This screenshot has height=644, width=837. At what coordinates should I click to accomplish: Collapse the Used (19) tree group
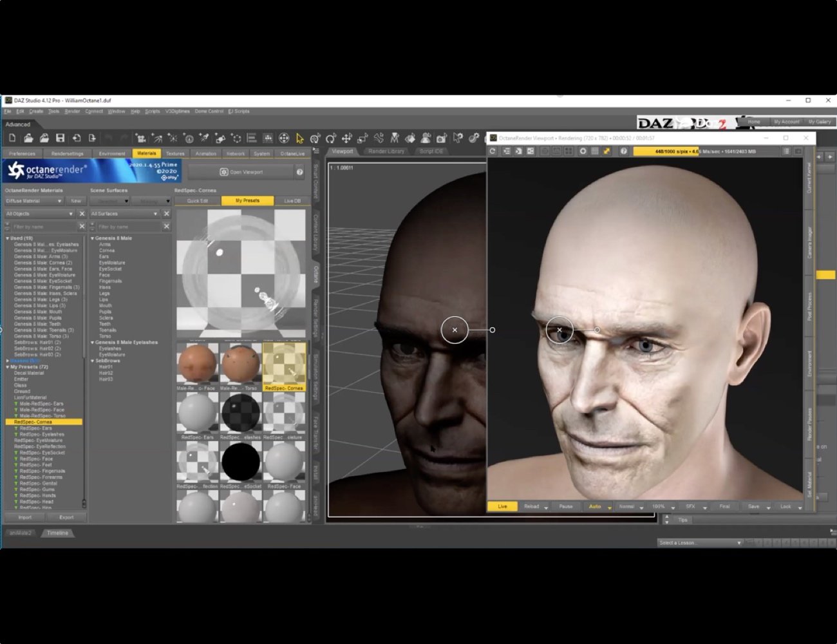click(8, 238)
